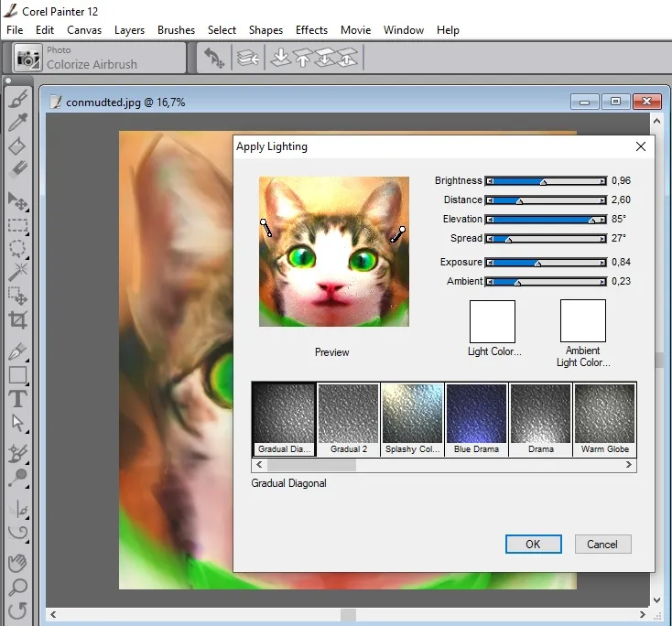
Task: Select the Rectangular Selection tool
Action: click(x=17, y=225)
